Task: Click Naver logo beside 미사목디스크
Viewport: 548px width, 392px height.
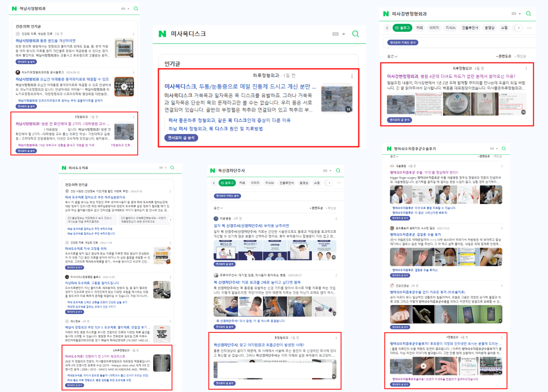Action: [x=162, y=34]
